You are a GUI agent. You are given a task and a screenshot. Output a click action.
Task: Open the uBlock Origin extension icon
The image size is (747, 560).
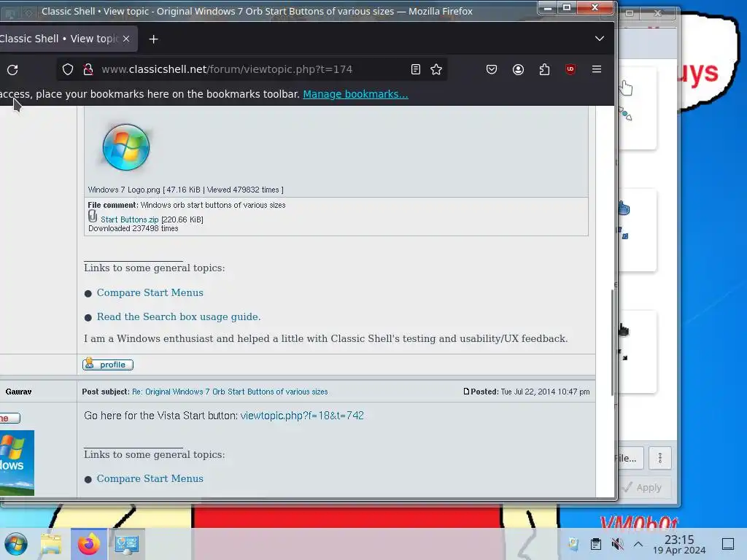pyautogui.click(x=570, y=69)
